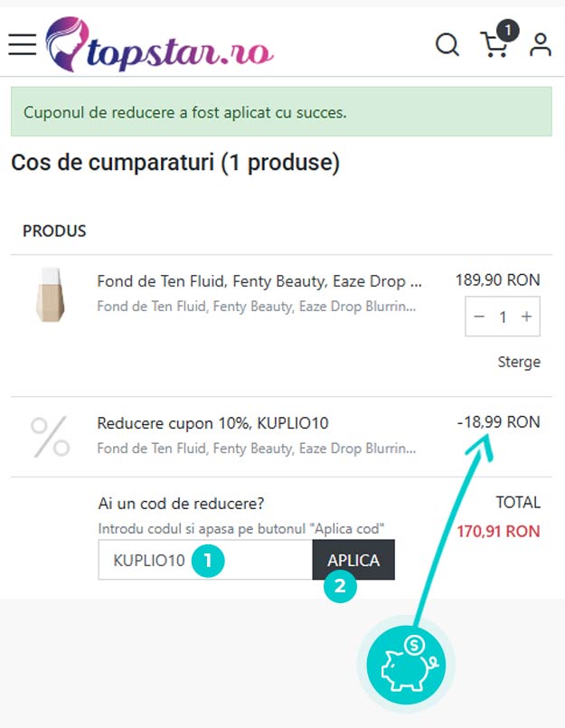
Task: Click the Reducere cupon 10% line title
Action: tap(212, 422)
